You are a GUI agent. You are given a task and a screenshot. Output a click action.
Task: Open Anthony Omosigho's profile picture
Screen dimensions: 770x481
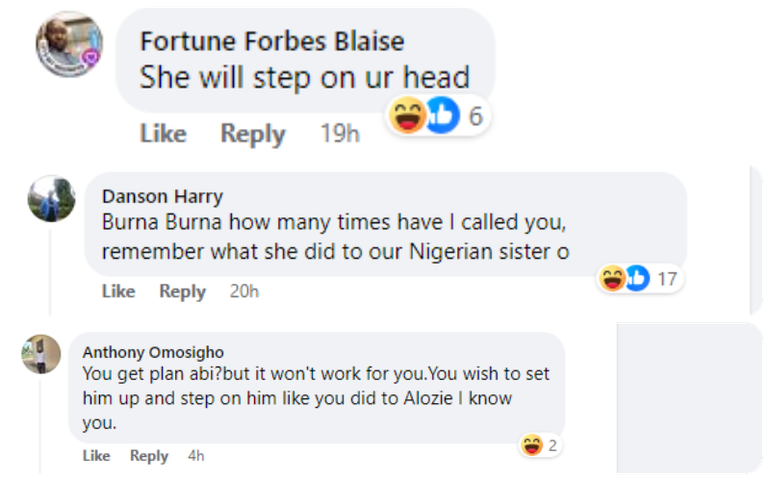[41, 356]
